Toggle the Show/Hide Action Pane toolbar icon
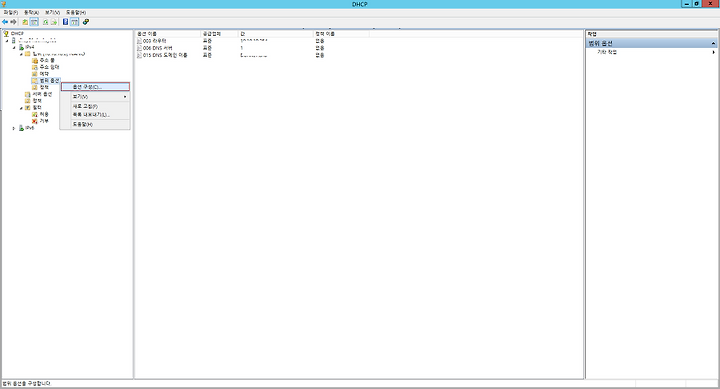 (x=74, y=22)
